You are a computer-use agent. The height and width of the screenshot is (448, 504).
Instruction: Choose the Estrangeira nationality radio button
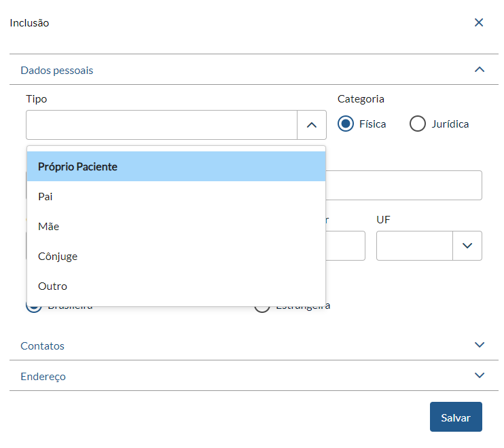pyautogui.click(x=262, y=307)
